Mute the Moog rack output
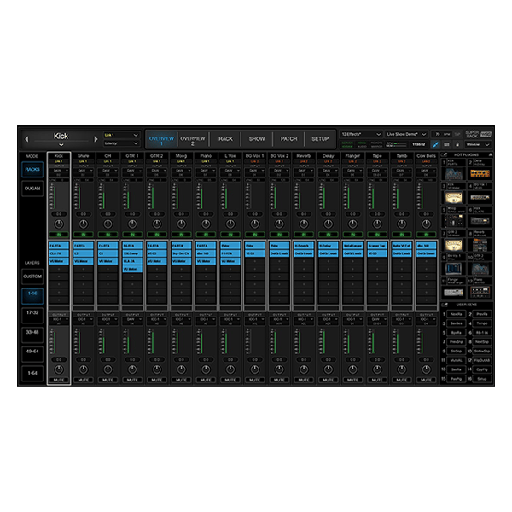The width and height of the screenshot is (512, 512). [181, 380]
